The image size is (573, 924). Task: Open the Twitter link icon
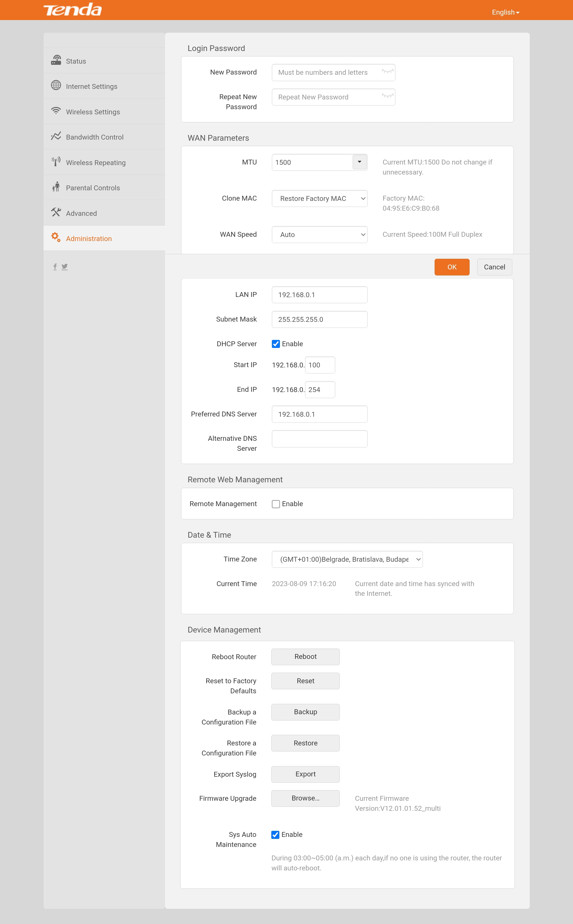click(x=65, y=267)
